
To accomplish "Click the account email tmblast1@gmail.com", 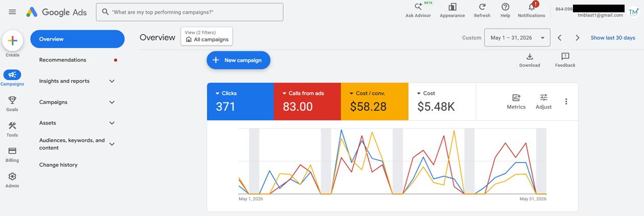I will pos(600,15).
